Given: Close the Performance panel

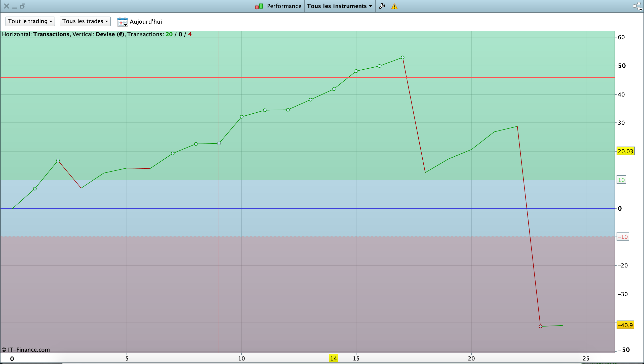Looking at the screenshot, I should (7, 6).
